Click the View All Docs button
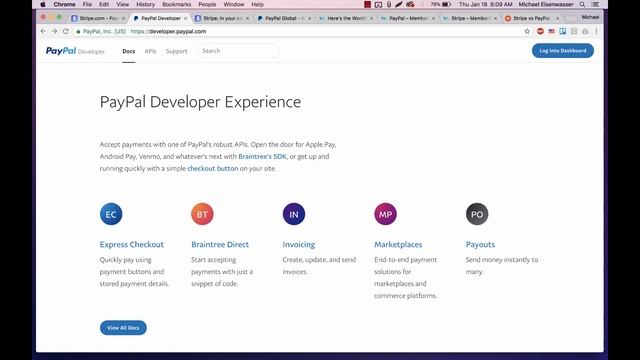Image resolution: width=640 pixels, height=360 pixels. [x=123, y=328]
